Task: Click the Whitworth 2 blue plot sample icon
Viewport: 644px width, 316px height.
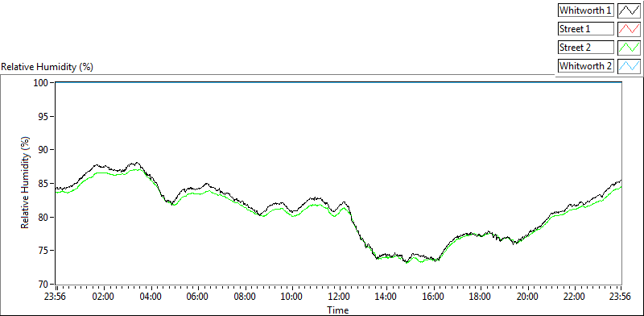Action: pos(629,66)
